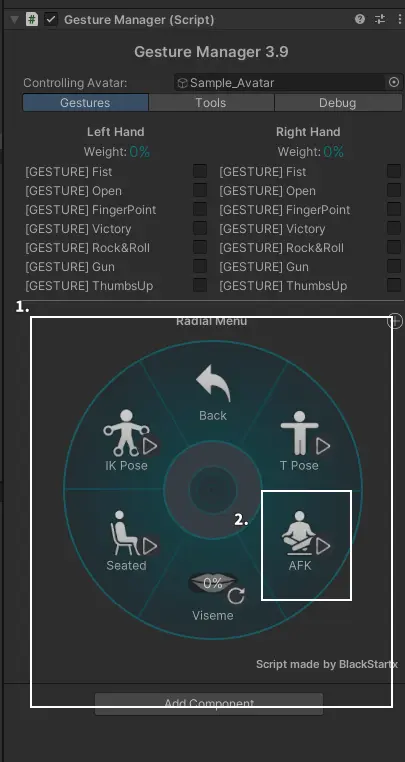Enable Right Hand Open gesture checkbox

click(394, 190)
